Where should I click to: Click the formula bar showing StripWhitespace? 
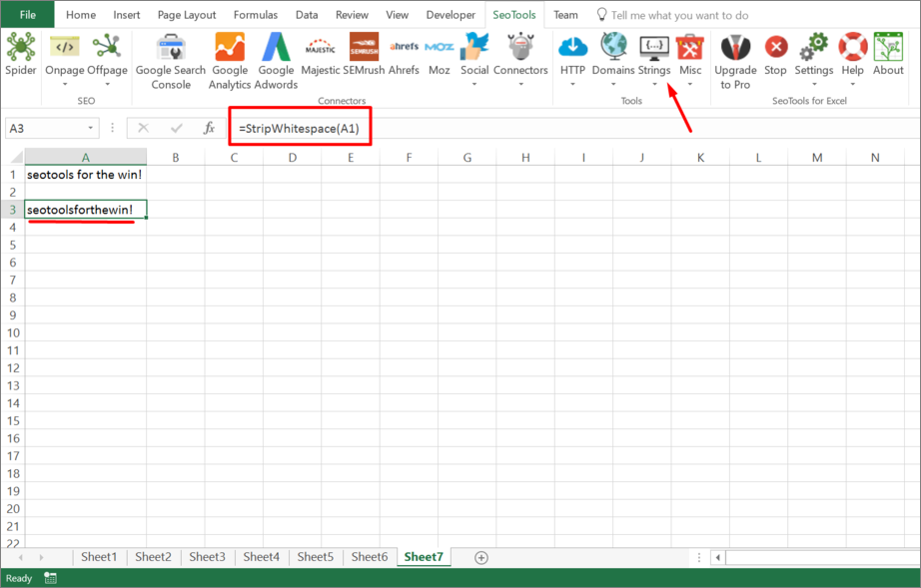coord(300,128)
